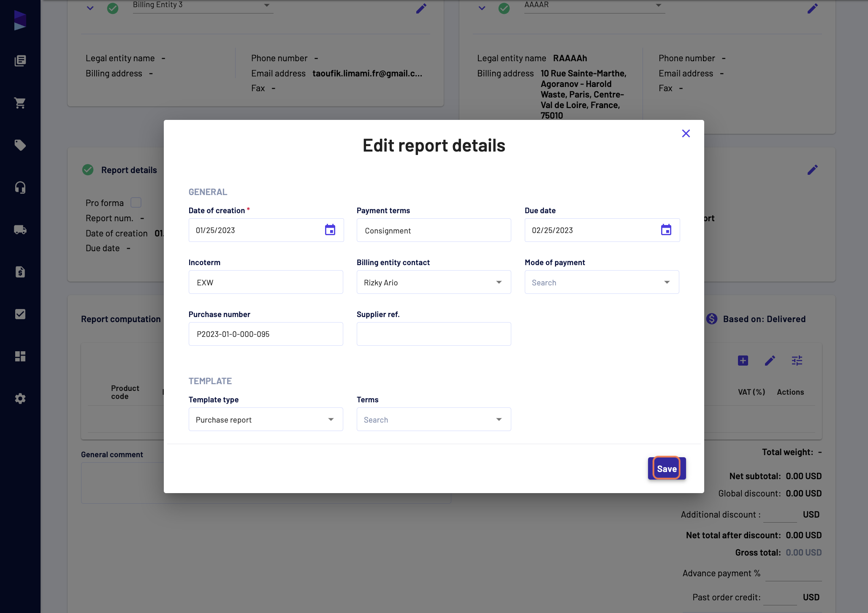Open the shopping cart sidebar icon
The height and width of the screenshot is (613, 868).
click(x=20, y=103)
